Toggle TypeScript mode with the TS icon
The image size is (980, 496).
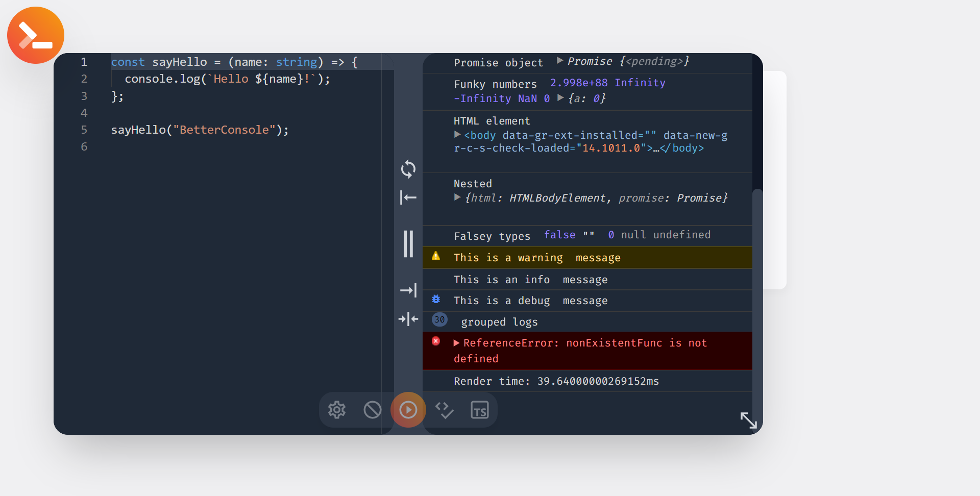(480, 410)
